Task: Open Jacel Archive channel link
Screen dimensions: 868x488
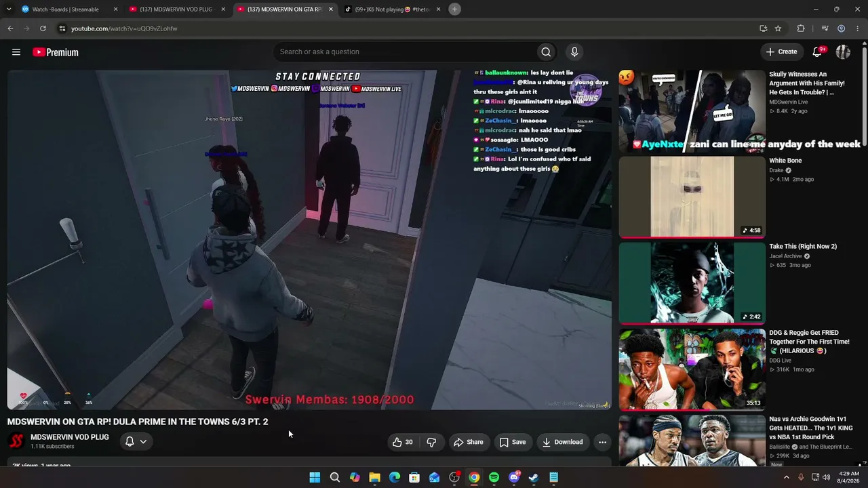Action: (x=786, y=256)
